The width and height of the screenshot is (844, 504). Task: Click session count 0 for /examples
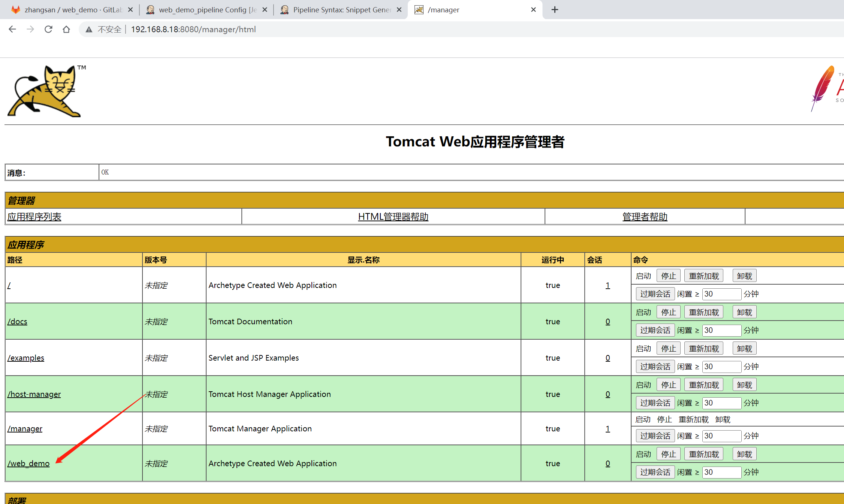[608, 358]
